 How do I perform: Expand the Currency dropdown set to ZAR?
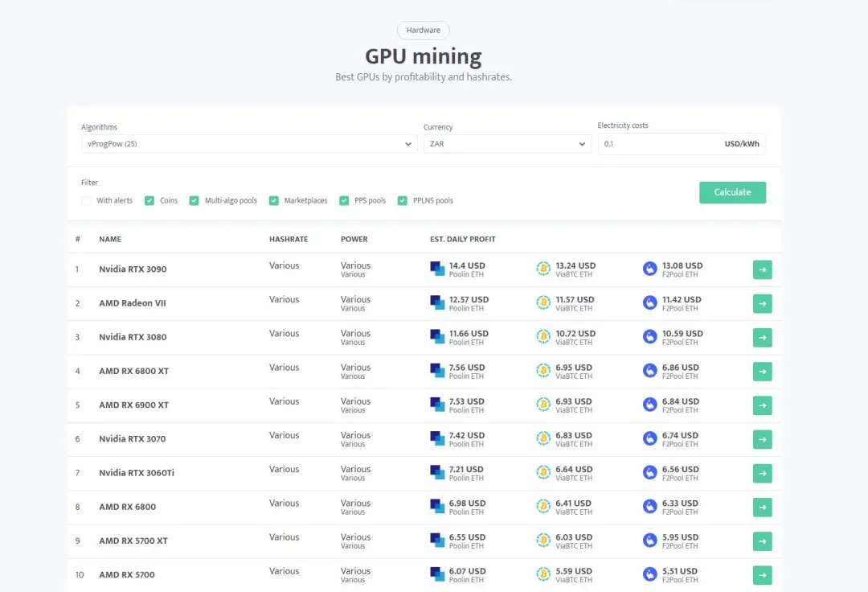tap(507, 144)
